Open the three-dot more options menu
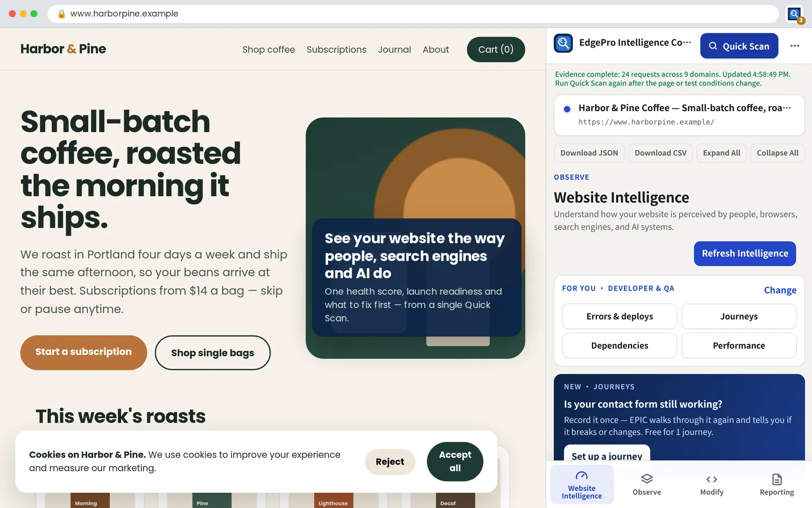This screenshot has width=812, height=508. pos(795,46)
